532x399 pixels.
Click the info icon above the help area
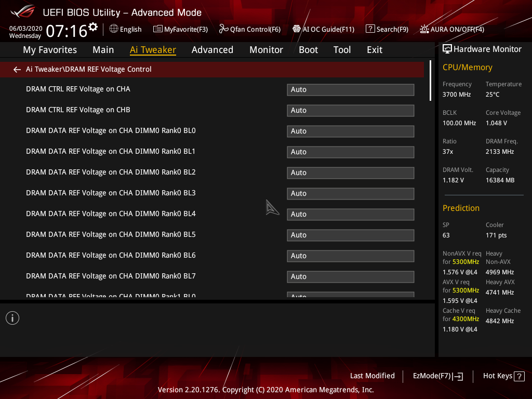[12, 317]
